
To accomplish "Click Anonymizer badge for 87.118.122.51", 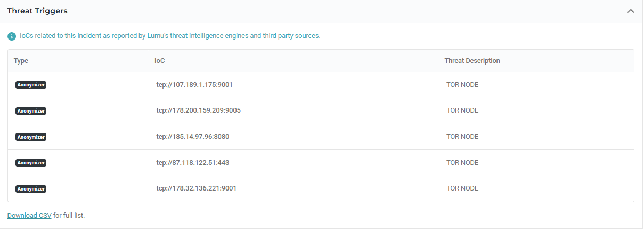I will click(31, 163).
